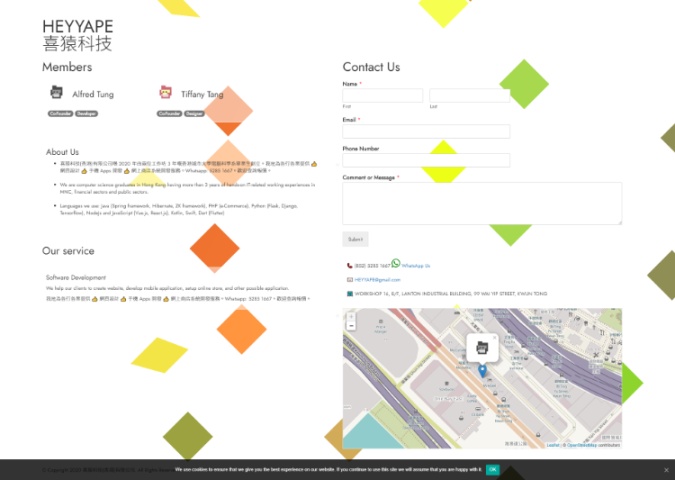
Task: Close the map popup with X
Action: click(494, 338)
